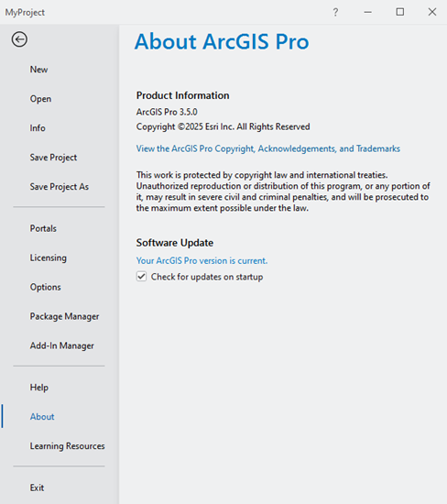Open Learning Resources
Screen dimensions: 447x504
click(x=67, y=446)
